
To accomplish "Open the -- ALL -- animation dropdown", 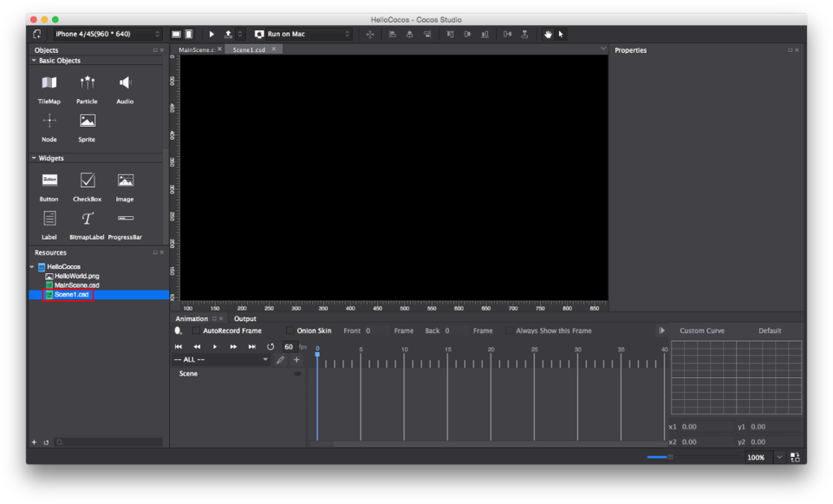I will point(221,359).
